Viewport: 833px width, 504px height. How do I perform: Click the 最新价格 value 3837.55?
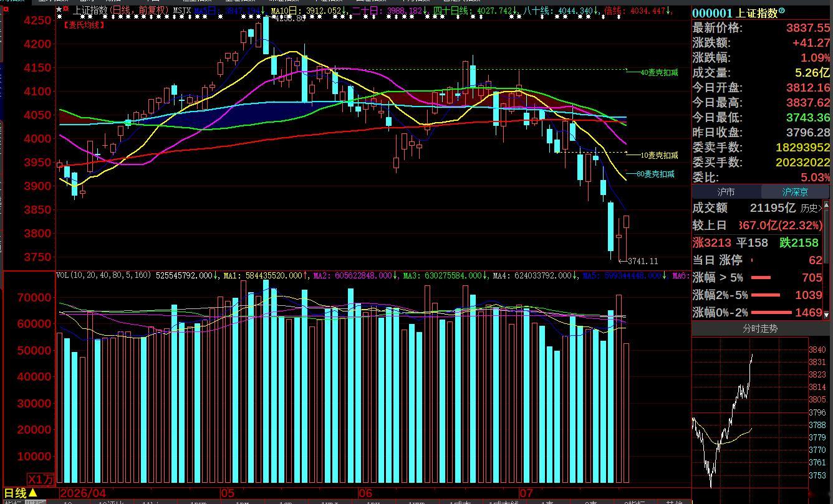pos(808,28)
